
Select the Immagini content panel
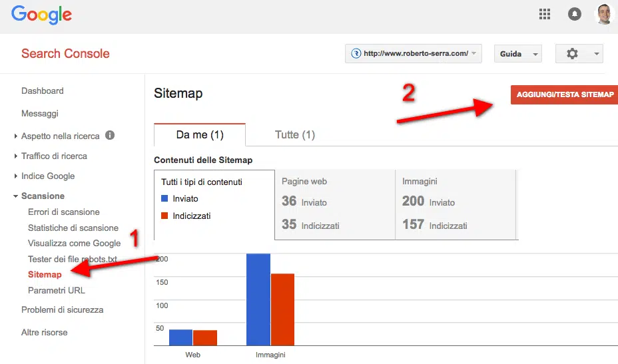[456, 204]
